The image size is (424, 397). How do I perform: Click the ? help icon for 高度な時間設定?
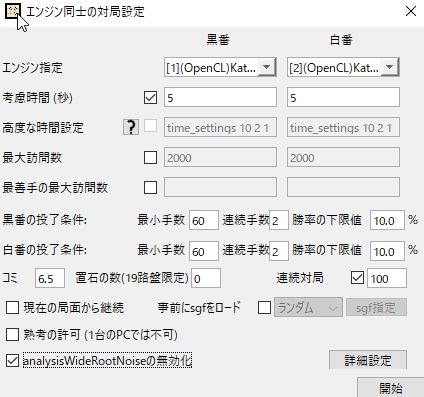[x=131, y=127]
